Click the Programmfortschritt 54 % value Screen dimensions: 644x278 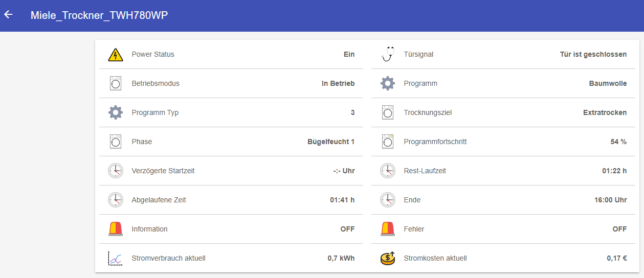pos(618,142)
